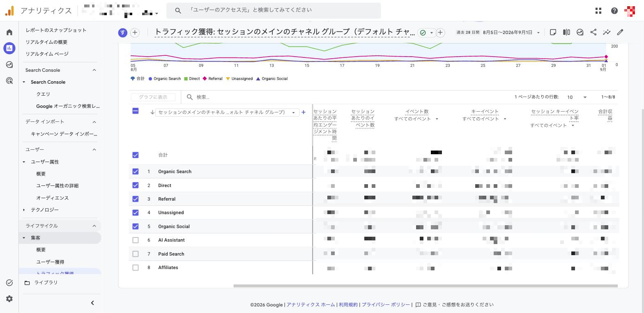Open the annotations note icon
644x313 pixels.
[553, 32]
